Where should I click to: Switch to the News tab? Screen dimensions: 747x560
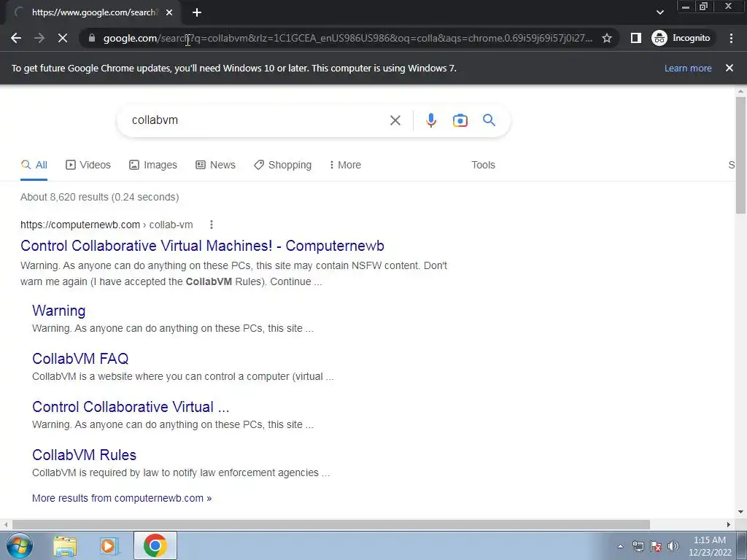(x=215, y=165)
